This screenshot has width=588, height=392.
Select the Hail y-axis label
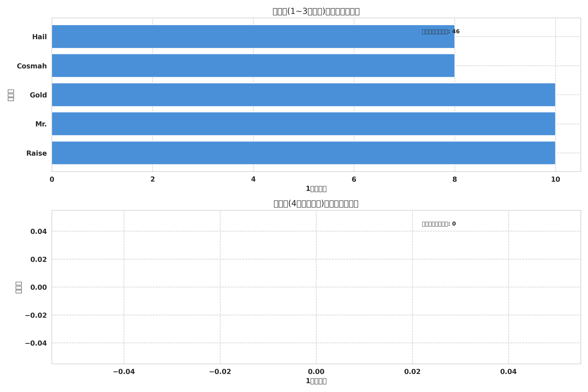39,37
